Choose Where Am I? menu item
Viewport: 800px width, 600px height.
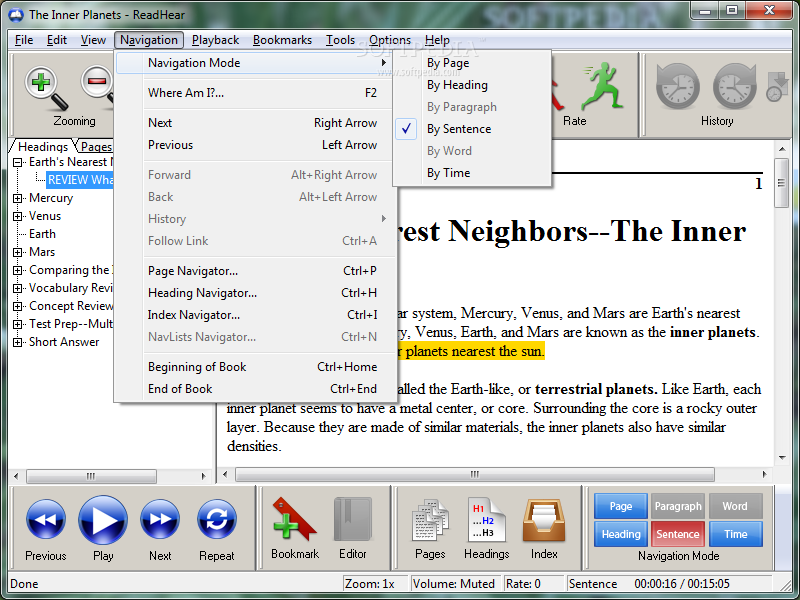255,93
